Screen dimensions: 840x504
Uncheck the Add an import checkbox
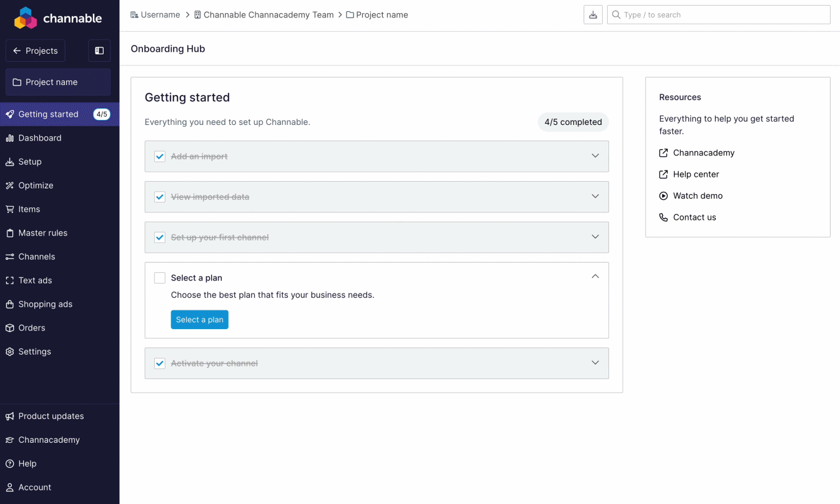[x=160, y=156]
